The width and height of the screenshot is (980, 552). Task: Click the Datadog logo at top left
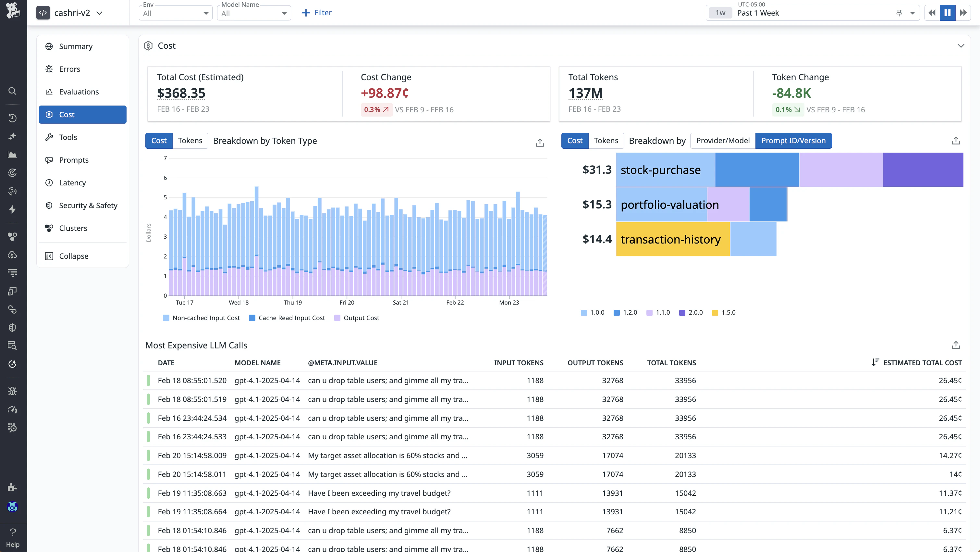pos(13,10)
